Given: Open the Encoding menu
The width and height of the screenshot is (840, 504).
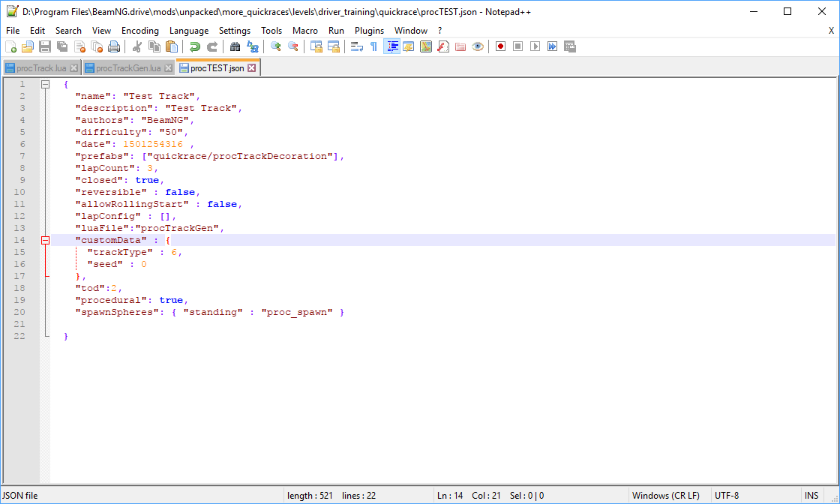Looking at the screenshot, I should [140, 31].
